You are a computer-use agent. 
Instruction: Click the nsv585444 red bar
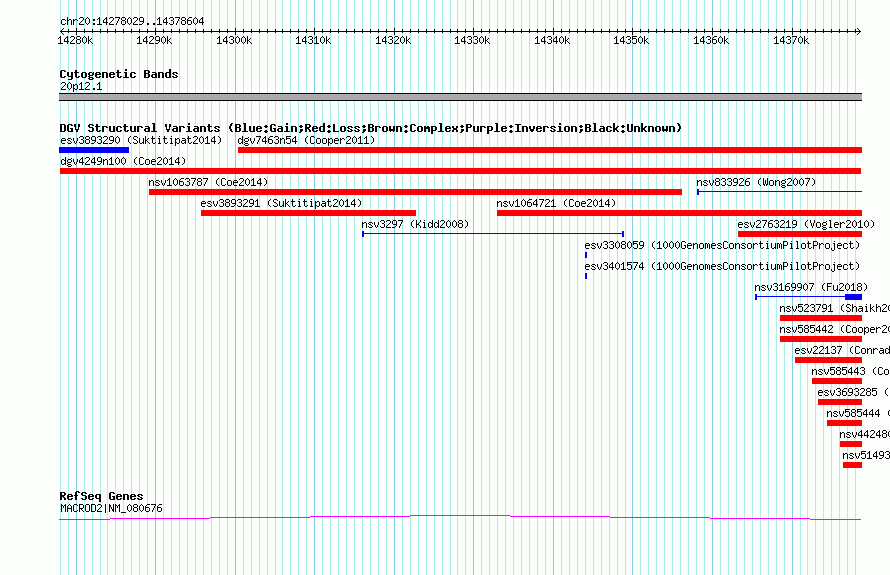tap(845, 423)
